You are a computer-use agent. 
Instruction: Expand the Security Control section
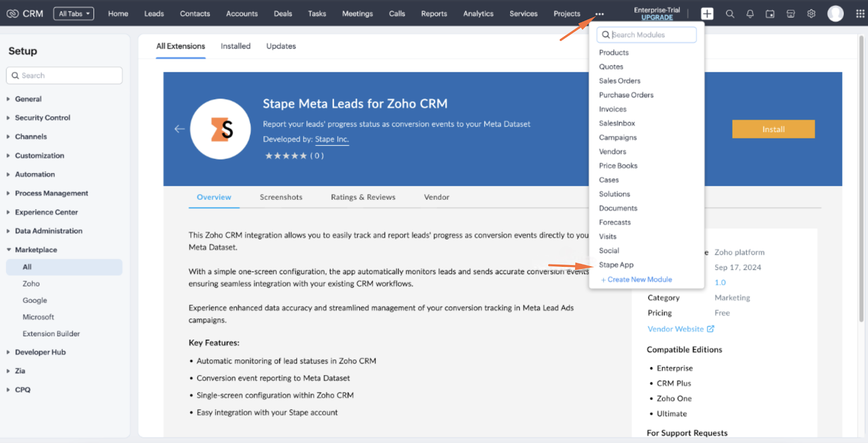click(x=42, y=118)
